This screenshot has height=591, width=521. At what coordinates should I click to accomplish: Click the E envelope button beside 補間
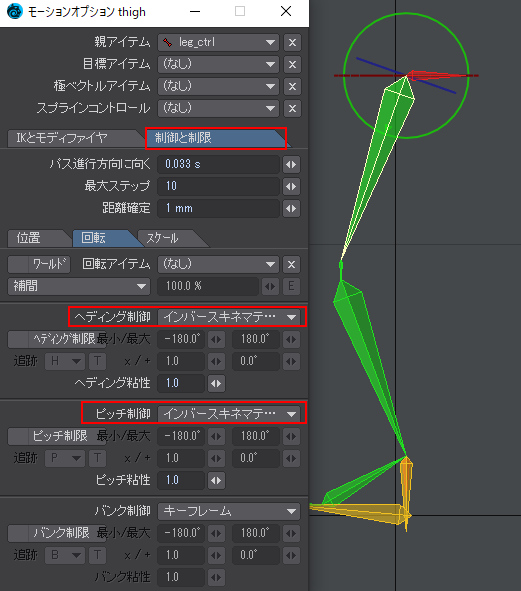point(291,286)
